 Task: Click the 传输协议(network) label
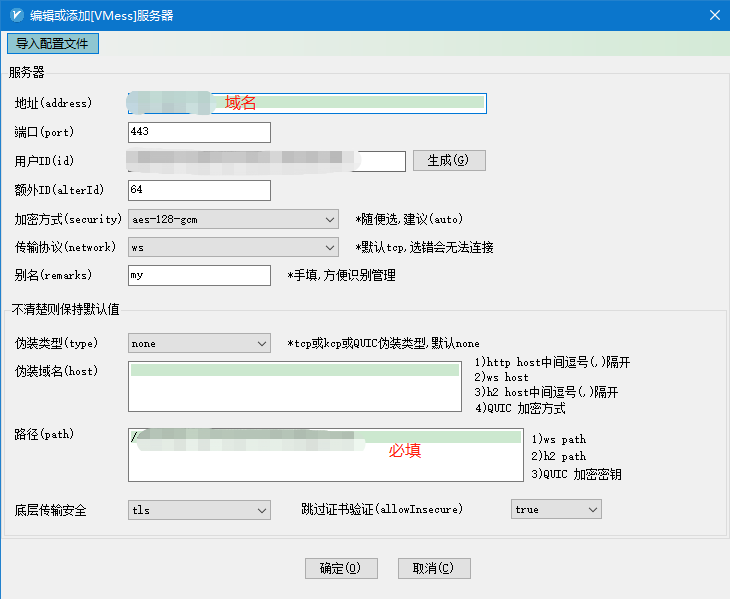click(x=65, y=247)
